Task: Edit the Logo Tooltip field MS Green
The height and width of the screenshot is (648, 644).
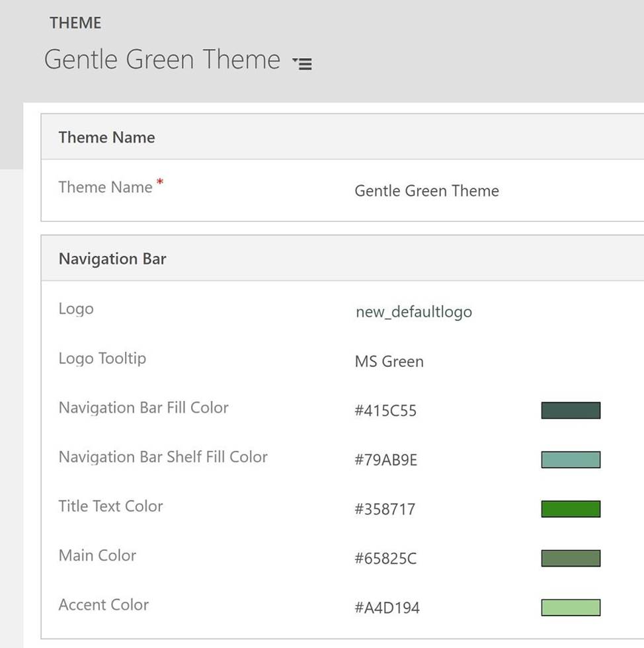Action: (389, 362)
